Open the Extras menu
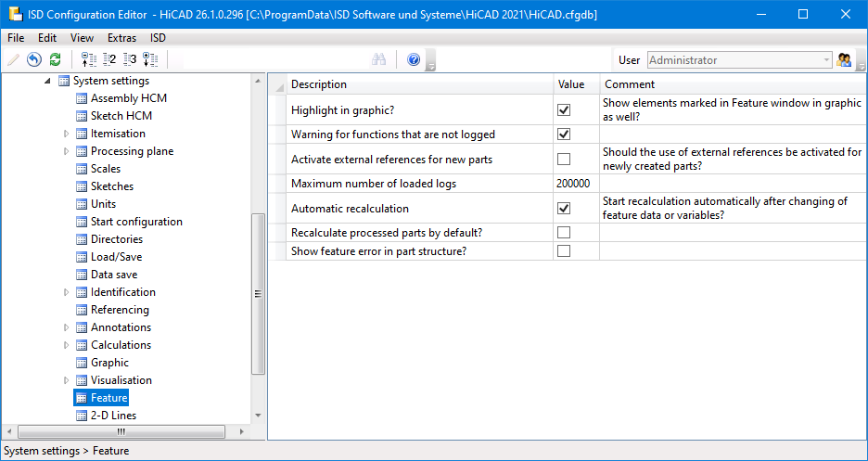 coord(121,38)
